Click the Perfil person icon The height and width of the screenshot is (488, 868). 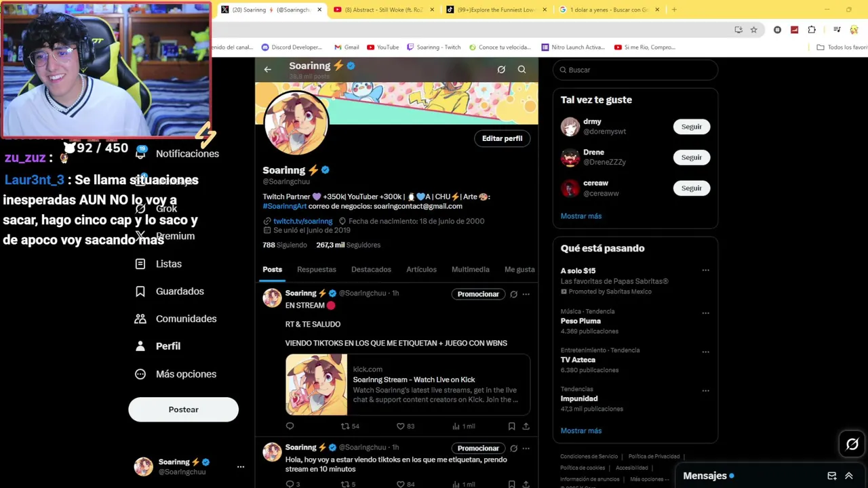pos(140,346)
